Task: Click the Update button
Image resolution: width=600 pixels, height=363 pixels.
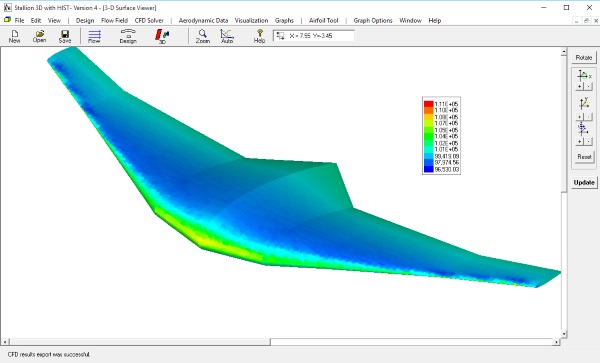Action: pyautogui.click(x=584, y=182)
